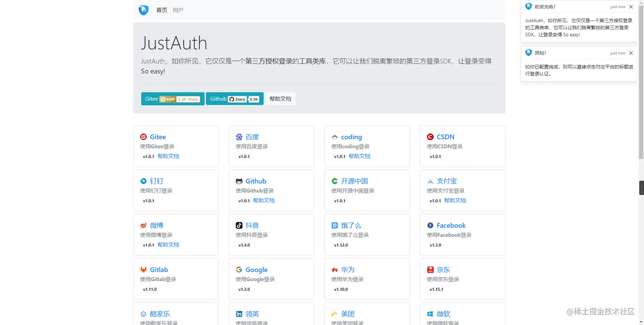644x325 pixels.
Task: Select 首页 in the top navigation
Action: (161, 10)
